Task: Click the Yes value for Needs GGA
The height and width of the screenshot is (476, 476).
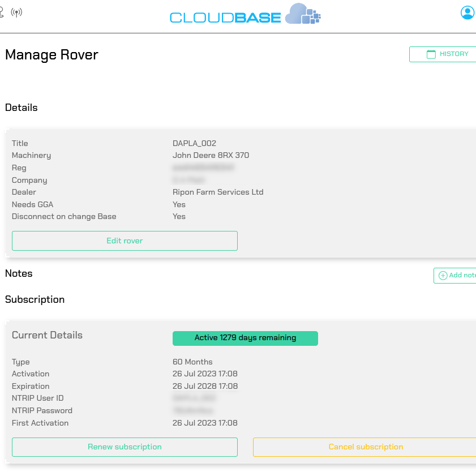Action: tap(179, 205)
